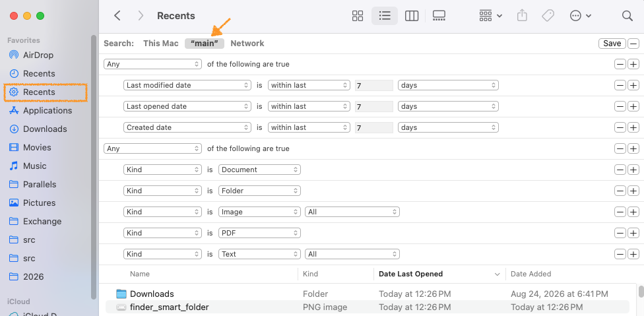Screen dimensions: 644x316
Task: Switch to column view
Action: click(x=412, y=16)
